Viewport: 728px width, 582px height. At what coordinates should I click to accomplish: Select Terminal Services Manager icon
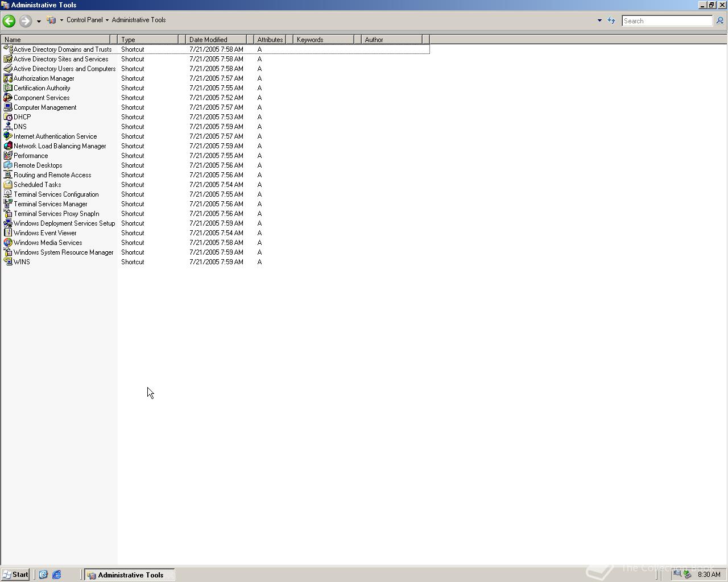pos(8,204)
